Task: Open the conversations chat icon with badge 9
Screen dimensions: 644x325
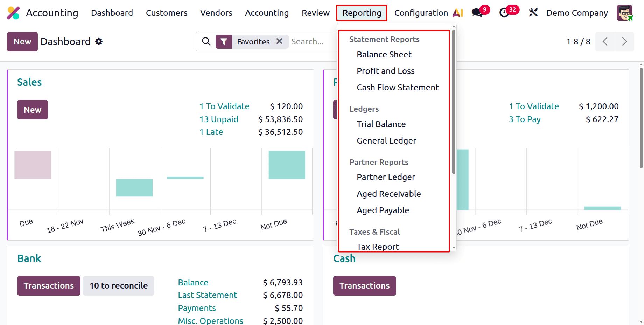Action: coord(477,13)
